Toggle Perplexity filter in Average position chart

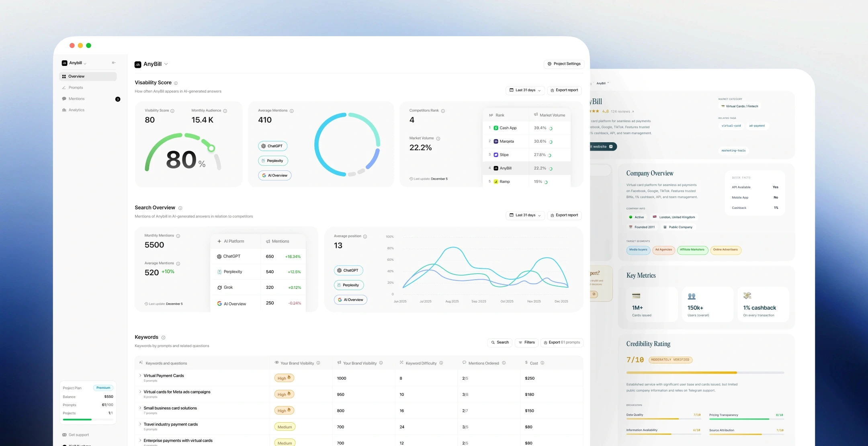pyautogui.click(x=348, y=285)
